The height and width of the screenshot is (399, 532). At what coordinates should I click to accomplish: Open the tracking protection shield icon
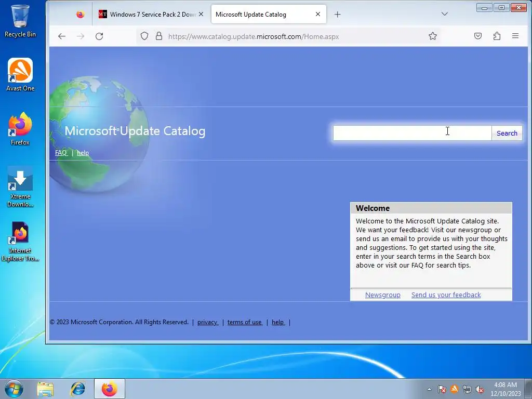[x=144, y=36]
